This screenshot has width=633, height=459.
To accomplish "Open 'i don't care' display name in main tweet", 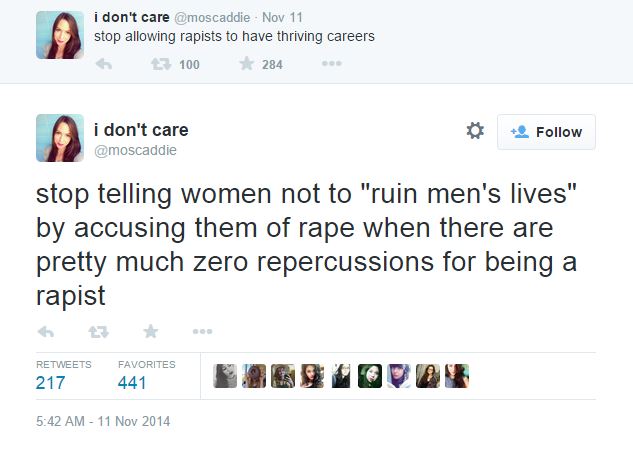I will pyautogui.click(x=141, y=130).
